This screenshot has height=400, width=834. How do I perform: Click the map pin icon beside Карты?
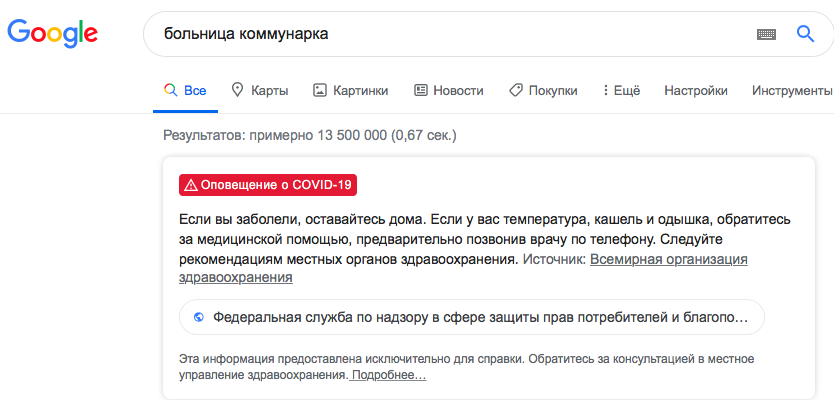pyautogui.click(x=238, y=90)
